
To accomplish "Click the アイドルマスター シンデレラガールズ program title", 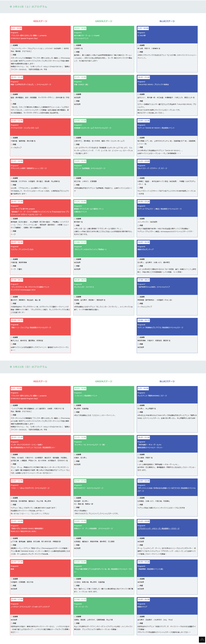I will (x=24, y=128).
